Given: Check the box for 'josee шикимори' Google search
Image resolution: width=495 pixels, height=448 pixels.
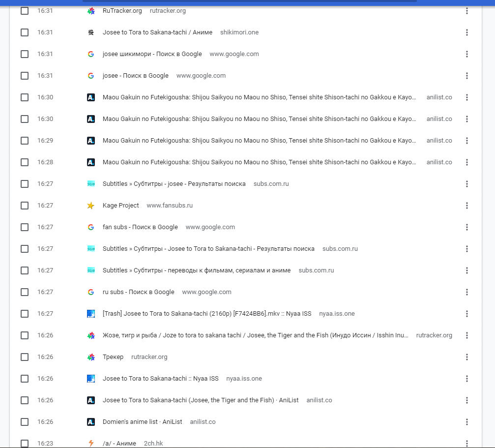Looking at the screenshot, I should [25, 54].
